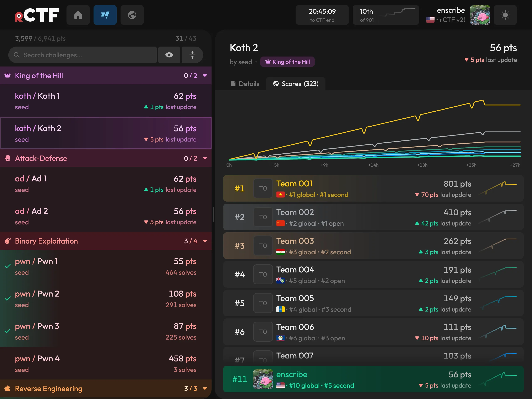Screen dimensions: 532x399
Task: Select the Scores (323) tab
Action: pyautogui.click(x=296, y=84)
